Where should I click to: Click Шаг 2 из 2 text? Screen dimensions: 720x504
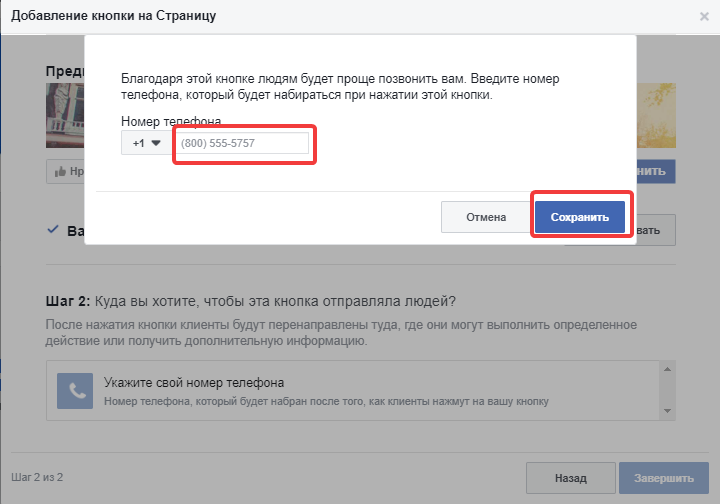37,477
